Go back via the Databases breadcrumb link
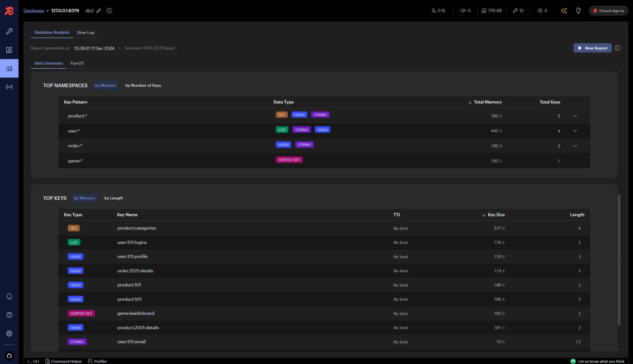The width and height of the screenshot is (633, 364). point(33,11)
